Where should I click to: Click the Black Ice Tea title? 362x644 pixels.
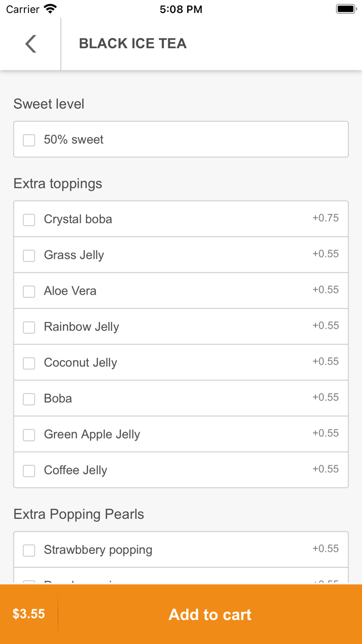point(132,43)
